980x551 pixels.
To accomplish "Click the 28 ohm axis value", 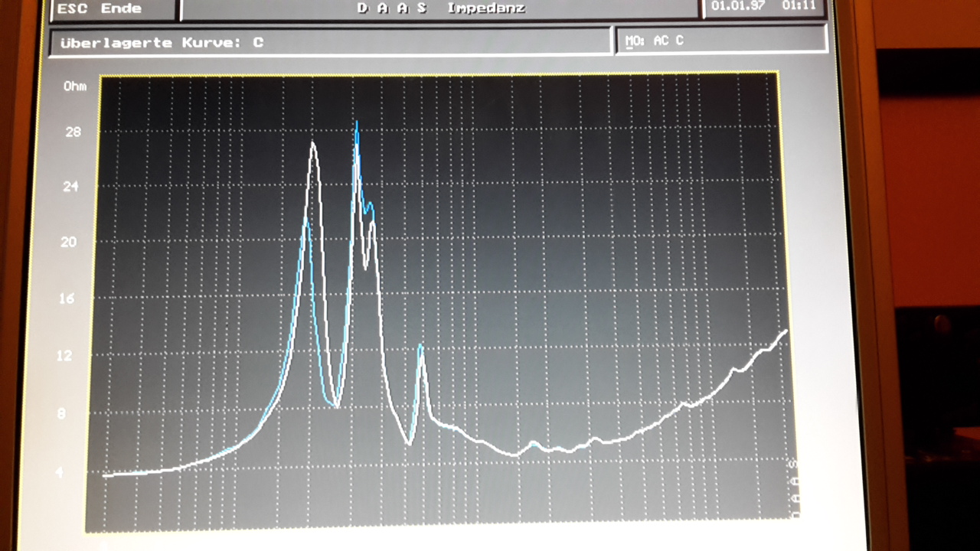I will 73,132.
